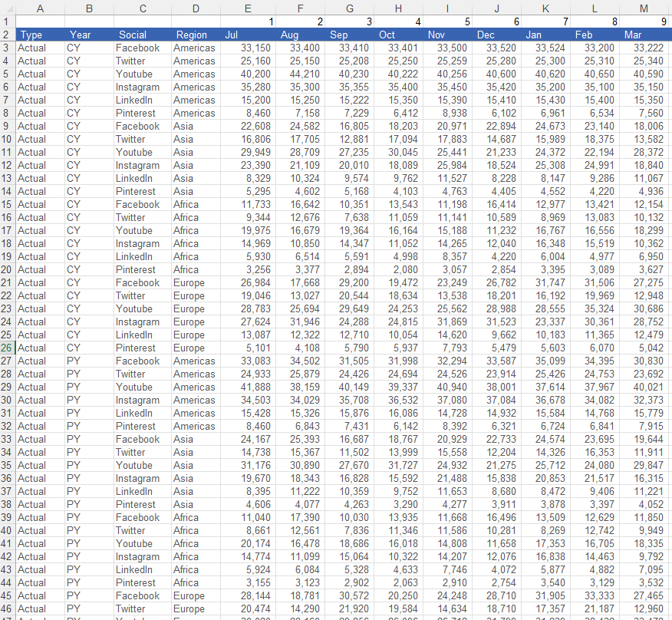Click the Oct header cell

tap(399, 35)
